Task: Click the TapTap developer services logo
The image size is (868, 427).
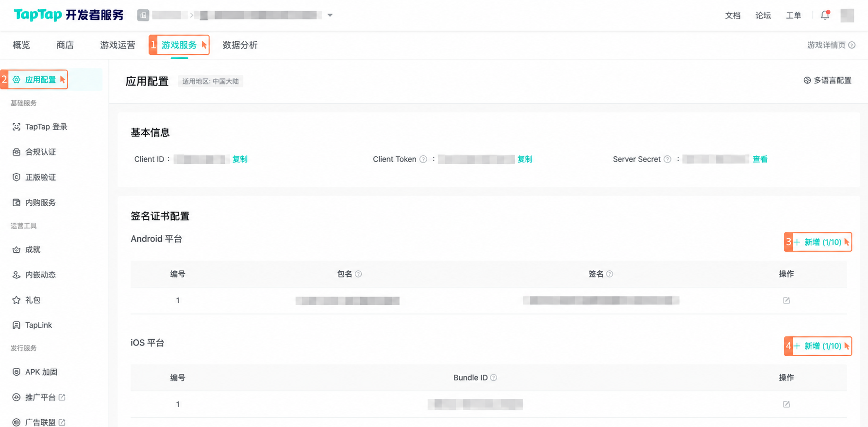Action: point(68,15)
